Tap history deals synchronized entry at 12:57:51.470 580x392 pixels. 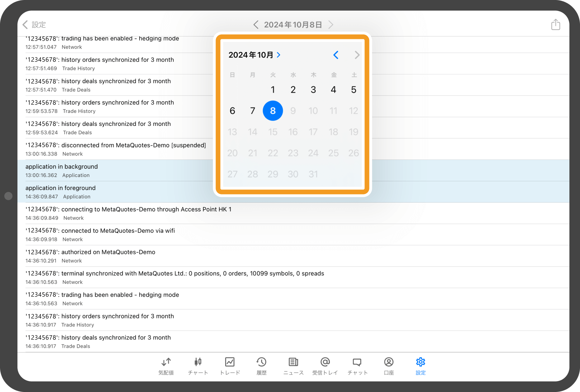coord(293,85)
